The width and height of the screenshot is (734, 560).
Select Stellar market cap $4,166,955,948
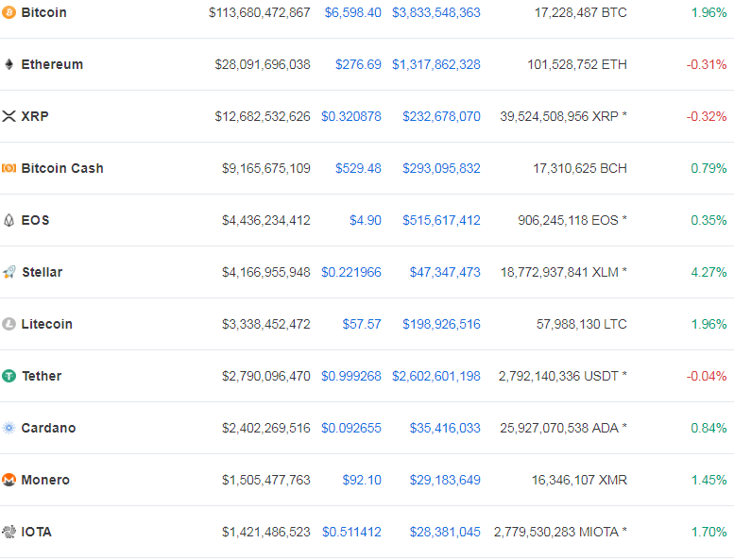pyautogui.click(x=265, y=272)
